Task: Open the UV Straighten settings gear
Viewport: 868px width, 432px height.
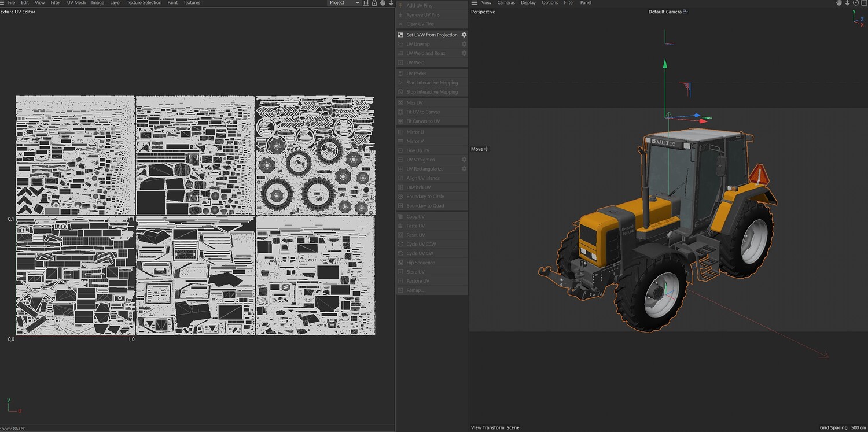Action: coord(464,160)
